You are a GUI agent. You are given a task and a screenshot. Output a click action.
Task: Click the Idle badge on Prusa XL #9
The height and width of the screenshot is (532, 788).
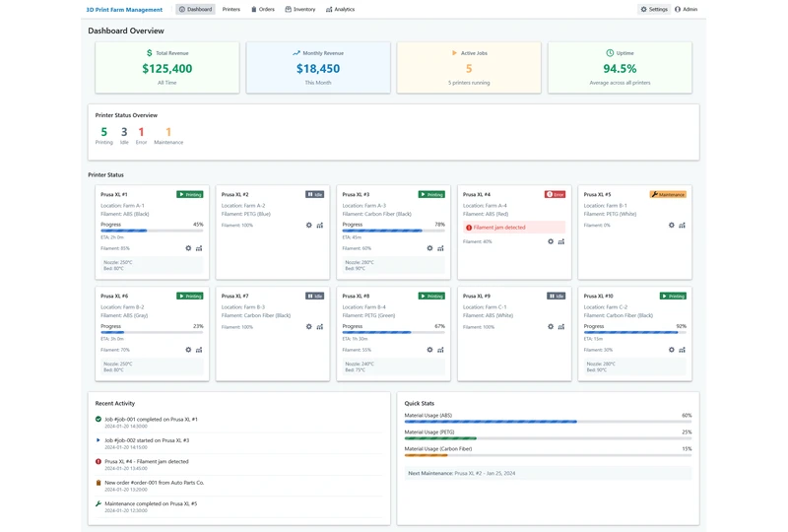[x=557, y=297]
